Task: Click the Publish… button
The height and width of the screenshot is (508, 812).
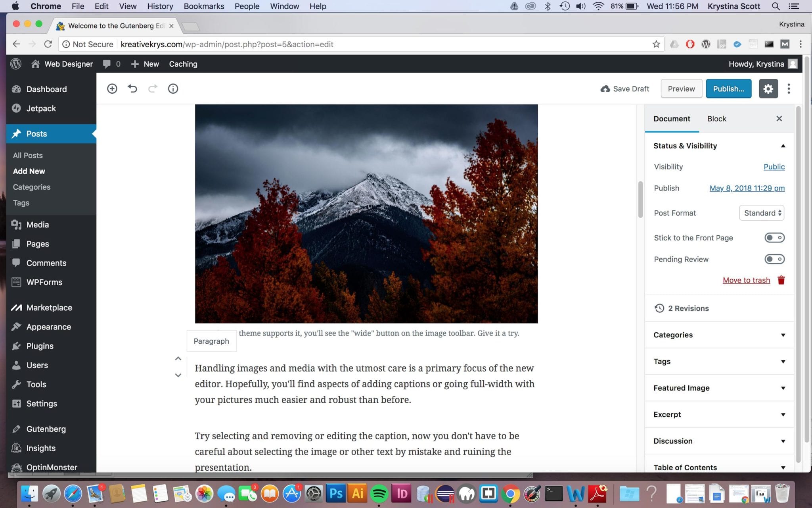Action: [x=728, y=89]
